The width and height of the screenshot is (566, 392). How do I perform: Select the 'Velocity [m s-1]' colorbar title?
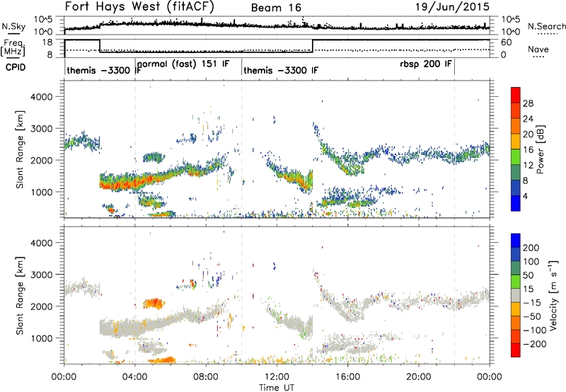click(553, 295)
